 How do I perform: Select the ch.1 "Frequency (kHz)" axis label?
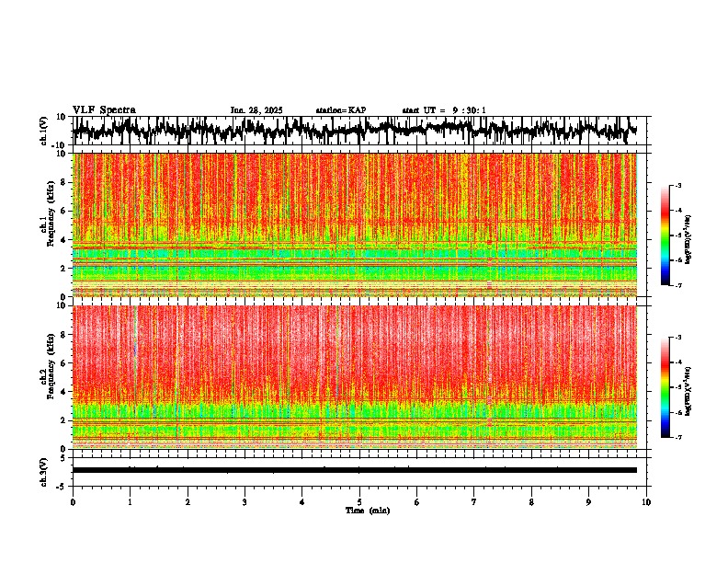[51, 213]
